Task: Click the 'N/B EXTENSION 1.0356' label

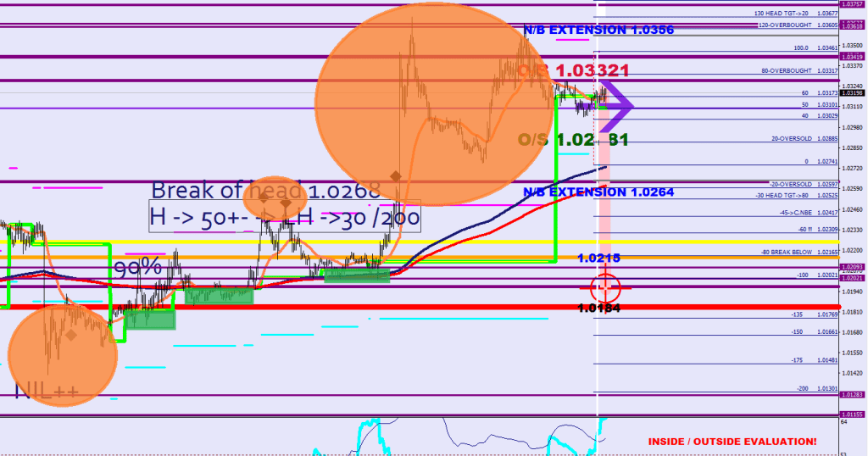Action: [598, 30]
